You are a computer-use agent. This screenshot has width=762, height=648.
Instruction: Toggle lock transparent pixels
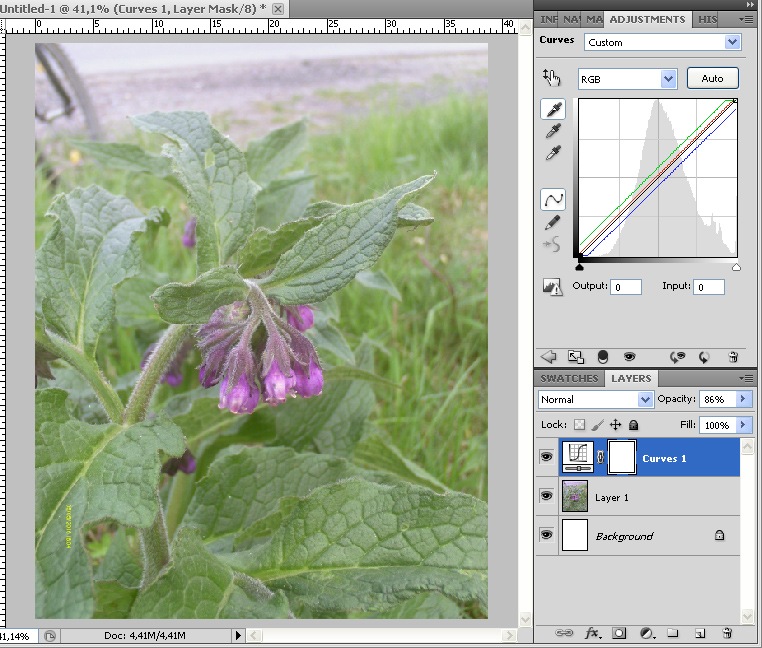click(579, 425)
